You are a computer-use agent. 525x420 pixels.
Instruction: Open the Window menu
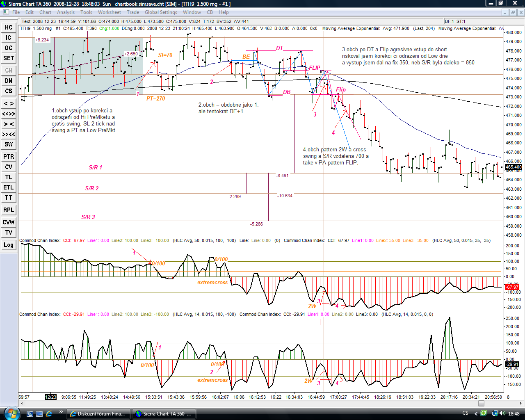click(x=192, y=12)
